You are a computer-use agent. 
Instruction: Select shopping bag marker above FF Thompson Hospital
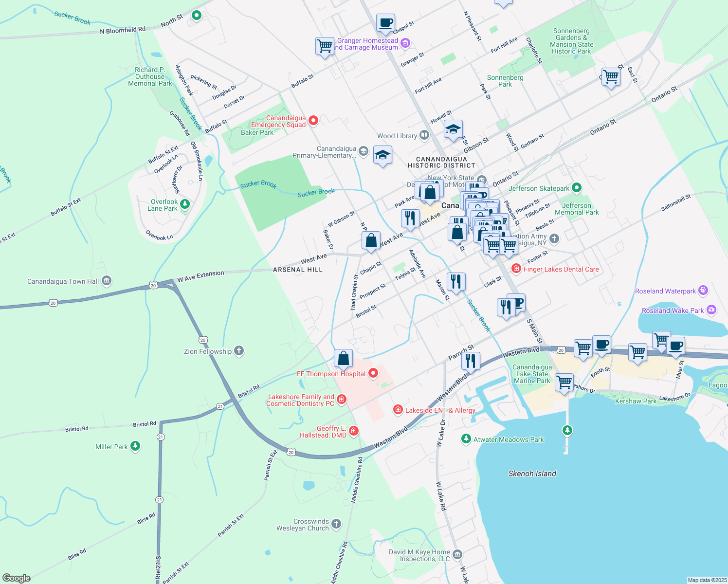[343, 359]
